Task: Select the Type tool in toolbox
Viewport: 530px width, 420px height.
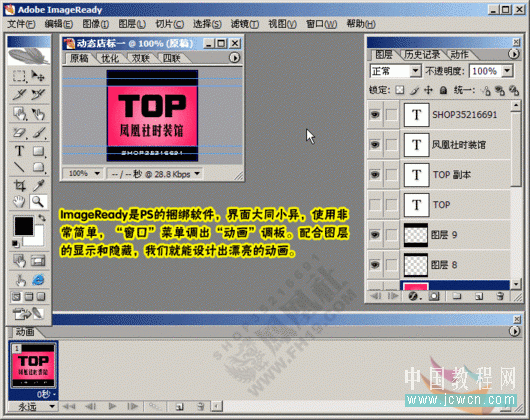Action: (x=20, y=151)
